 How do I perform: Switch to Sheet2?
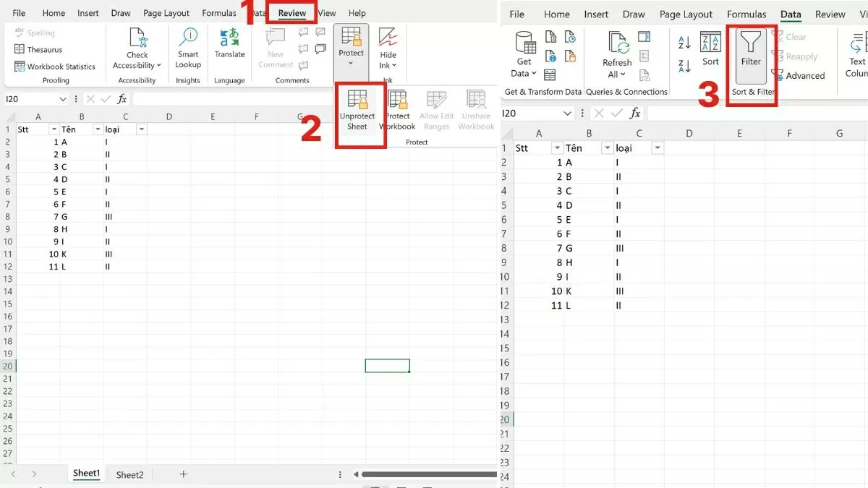pyautogui.click(x=129, y=474)
